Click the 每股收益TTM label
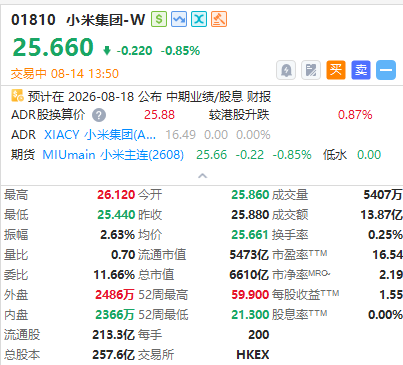 coord(305,294)
